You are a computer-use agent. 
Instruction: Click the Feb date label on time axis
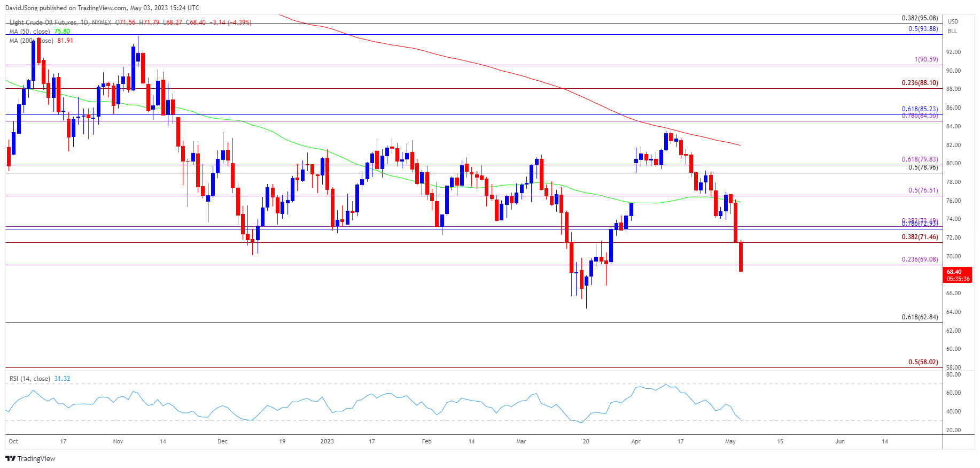(x=426, y=441)
